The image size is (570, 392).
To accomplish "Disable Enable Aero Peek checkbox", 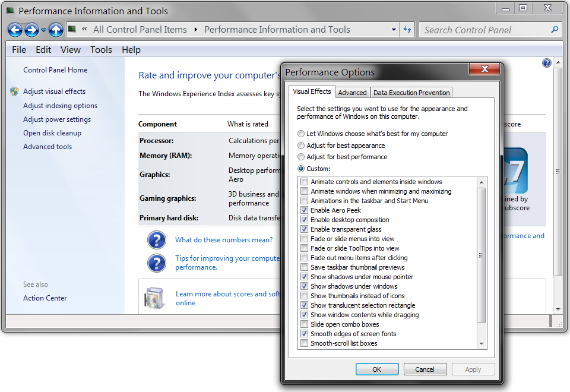I will click(x=304, y=210).
